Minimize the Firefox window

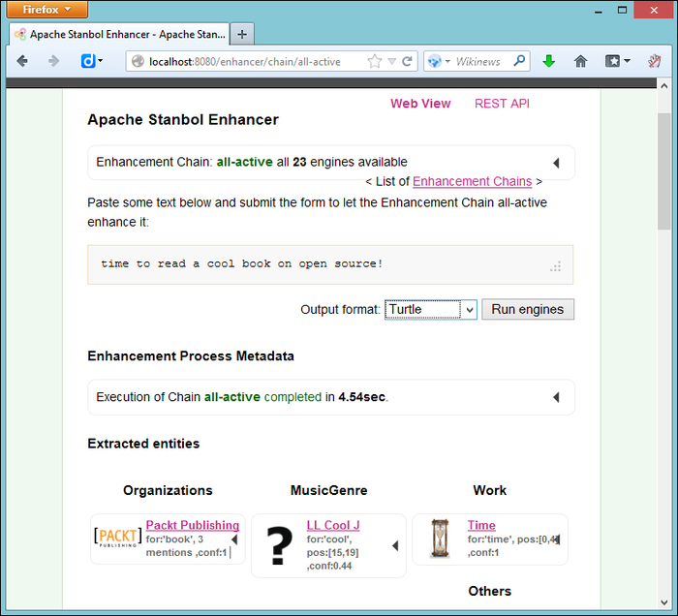(598, 11)
